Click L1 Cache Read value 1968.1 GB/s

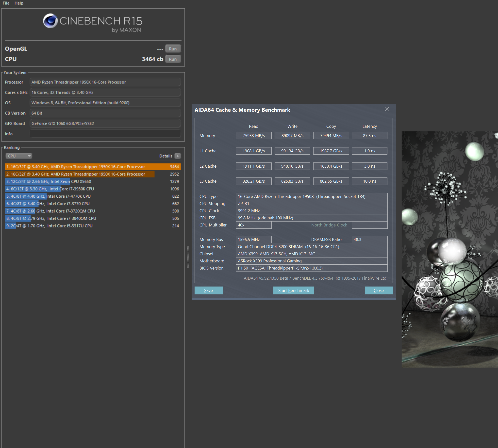tap(254, 151)
